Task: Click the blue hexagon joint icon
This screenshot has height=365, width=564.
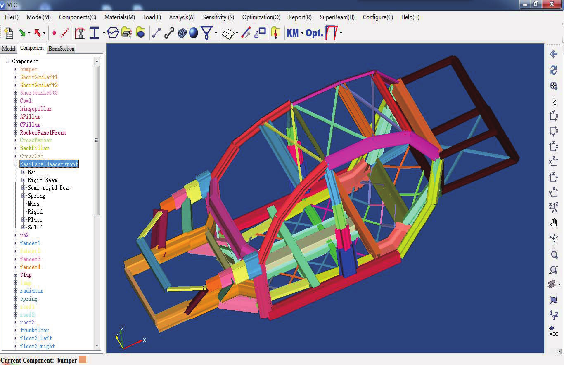Action: pos(113,33)
